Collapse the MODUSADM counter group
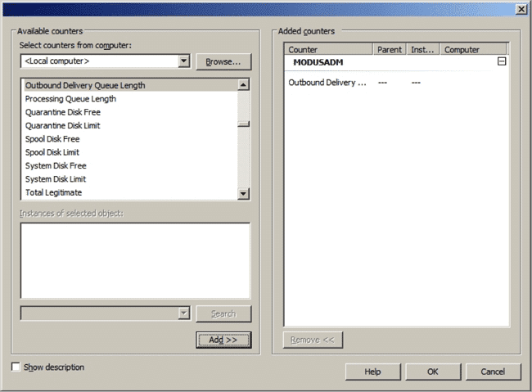Viewport: 532px width, 392px height. tap(502, 62)
